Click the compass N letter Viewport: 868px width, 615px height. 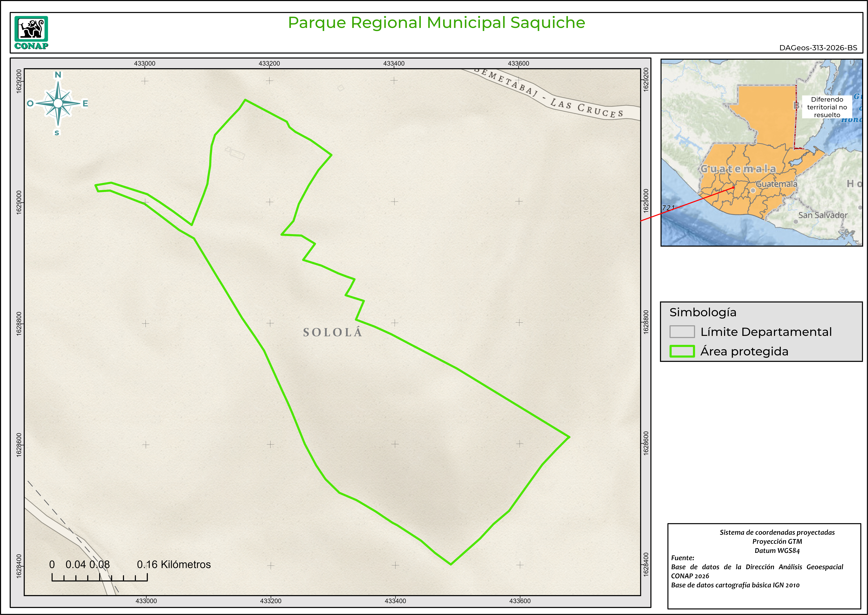click(x=58, y=75)
